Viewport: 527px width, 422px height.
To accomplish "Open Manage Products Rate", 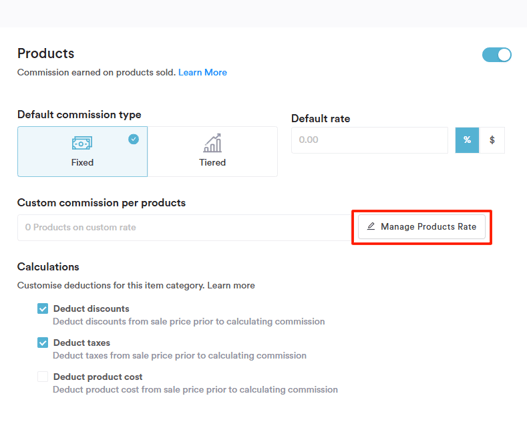I will 422,227.
